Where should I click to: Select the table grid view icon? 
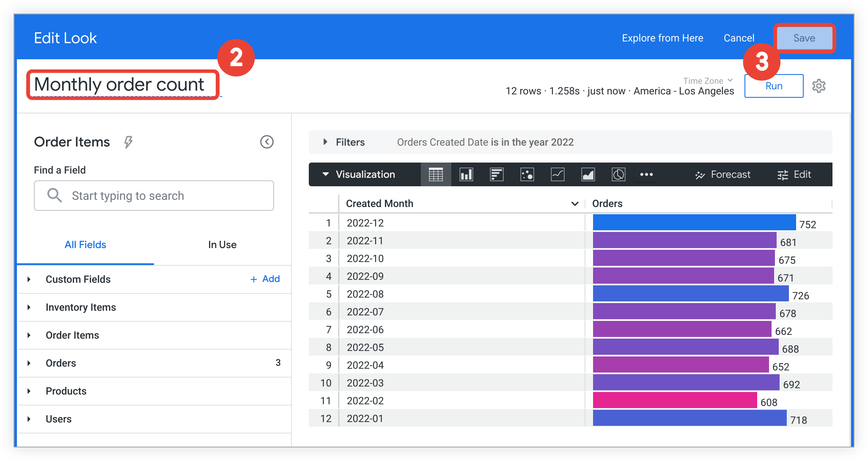tap(434, 173)
